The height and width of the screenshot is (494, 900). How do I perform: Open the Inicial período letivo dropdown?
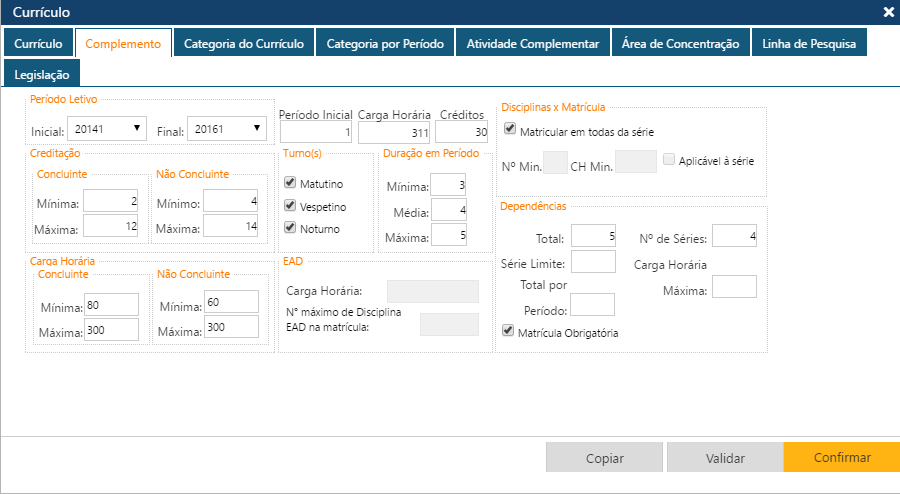point(107,129)
